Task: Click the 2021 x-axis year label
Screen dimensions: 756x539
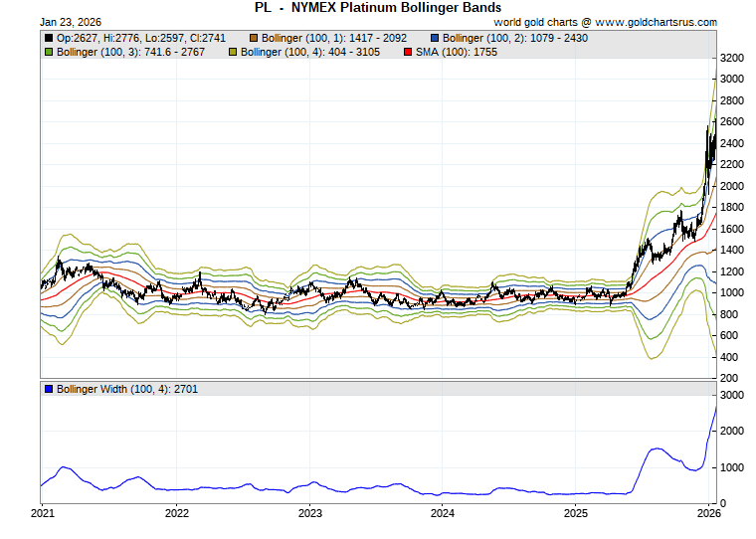Action: click(x=43, y=514)
